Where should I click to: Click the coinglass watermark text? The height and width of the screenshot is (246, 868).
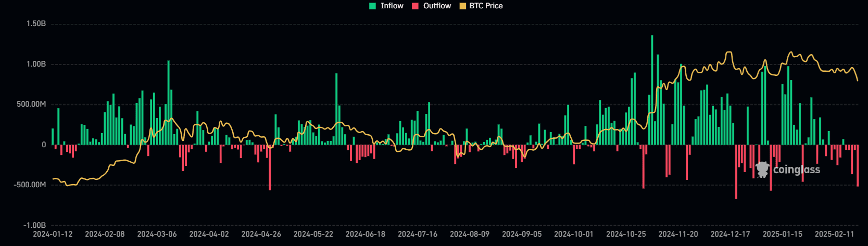pos(796,170)
